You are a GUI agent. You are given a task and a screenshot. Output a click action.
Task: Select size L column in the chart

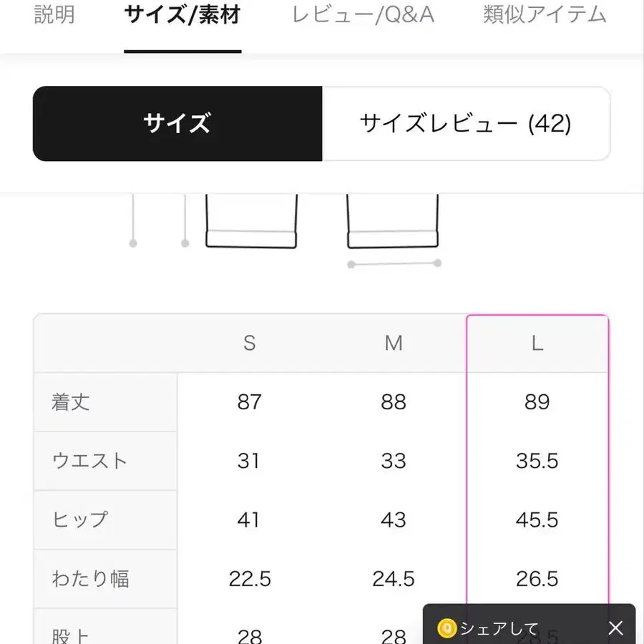tap(537, 343)
